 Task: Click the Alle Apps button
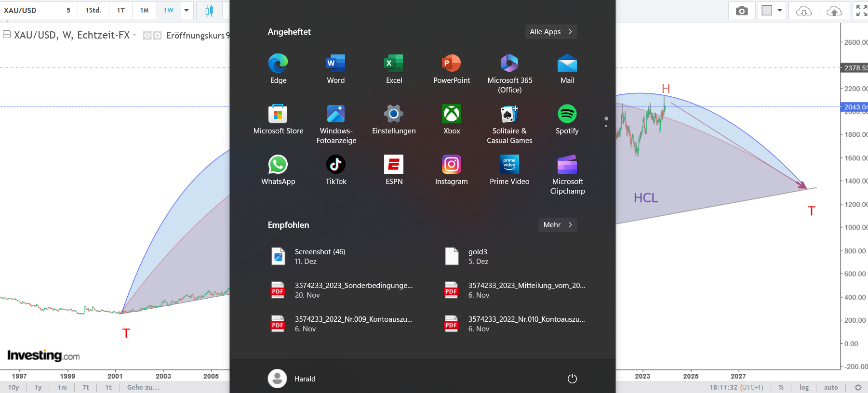point(550,32)
